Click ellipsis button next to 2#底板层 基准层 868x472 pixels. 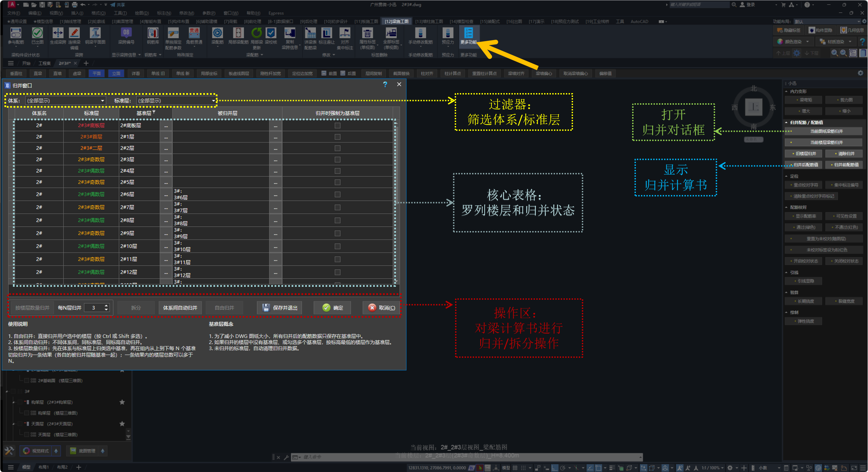tap(166, 126)
